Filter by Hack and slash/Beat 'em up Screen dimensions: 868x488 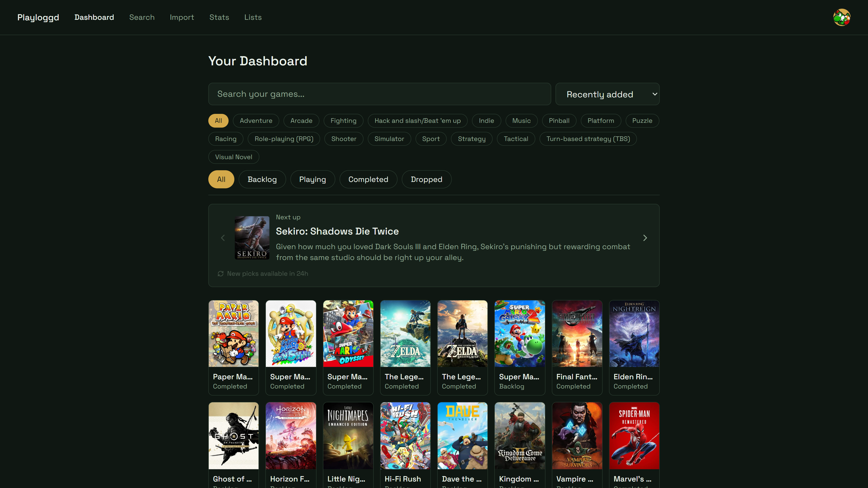[x=417, y=121]
